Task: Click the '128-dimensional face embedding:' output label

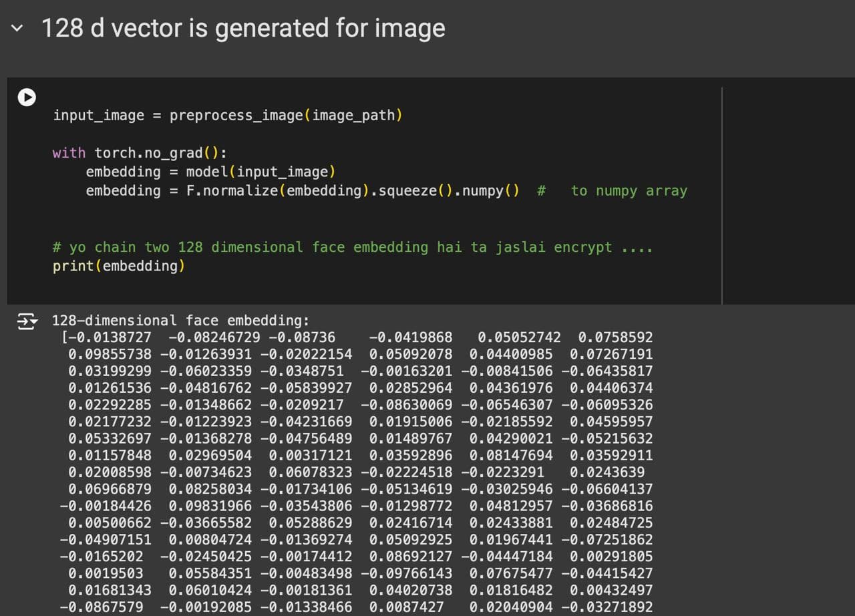Action: tap(180, 321)
